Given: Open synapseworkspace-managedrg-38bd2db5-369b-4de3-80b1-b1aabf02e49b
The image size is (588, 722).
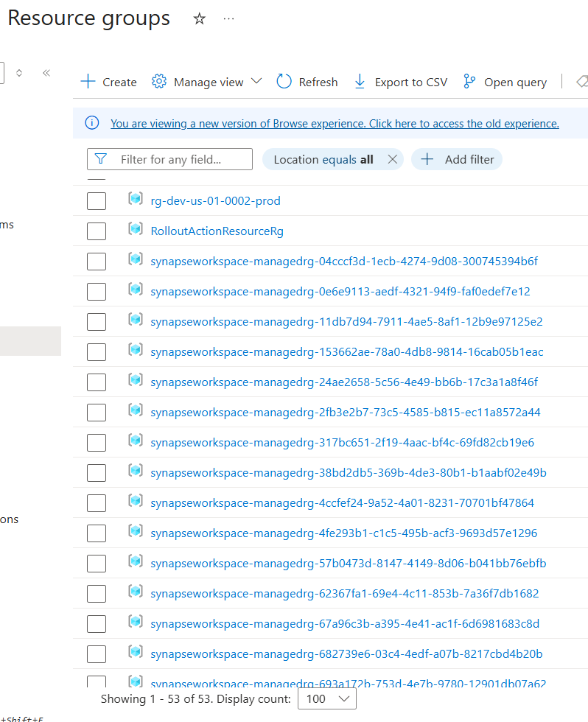Looking at the screenshot, I should tap(349, 473).
